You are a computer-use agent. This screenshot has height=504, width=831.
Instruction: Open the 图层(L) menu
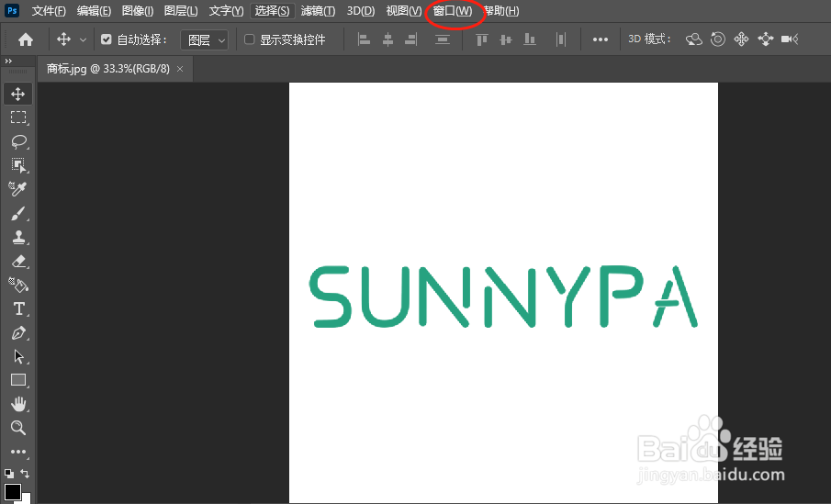point(181,11)
